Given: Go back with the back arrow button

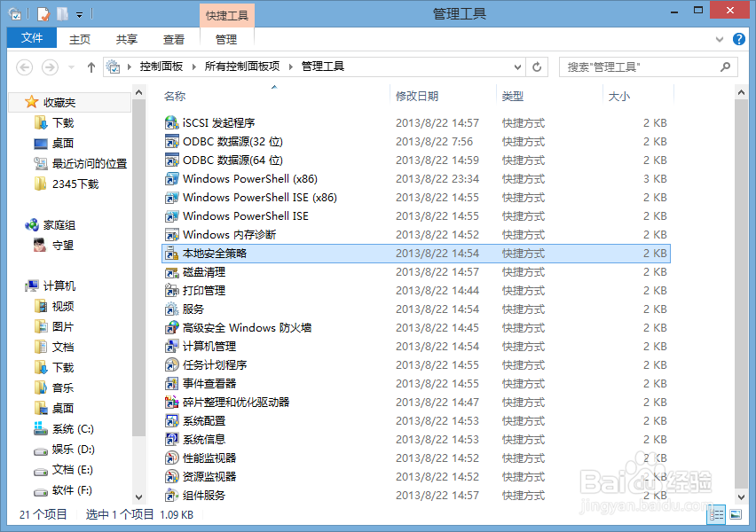Looking at the screenshot, I should point(25,67).
